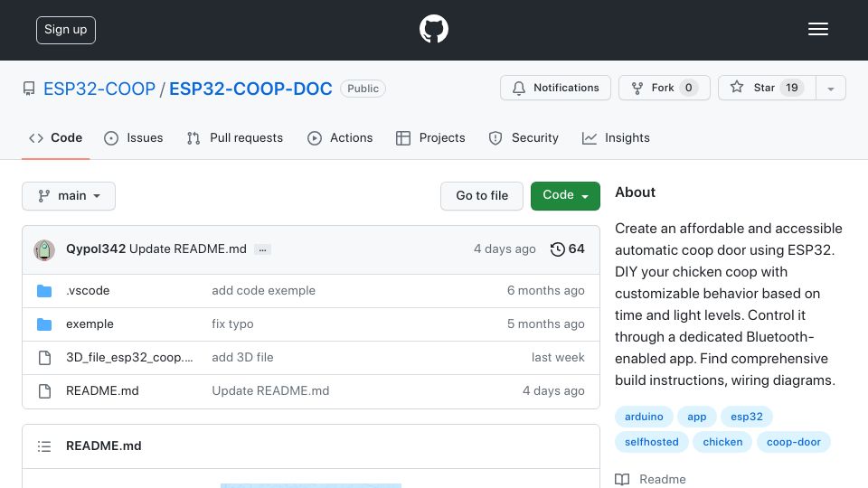Open the .vscode folder
The width and height of the screenshot is (868, 488).
click(88, 290)
